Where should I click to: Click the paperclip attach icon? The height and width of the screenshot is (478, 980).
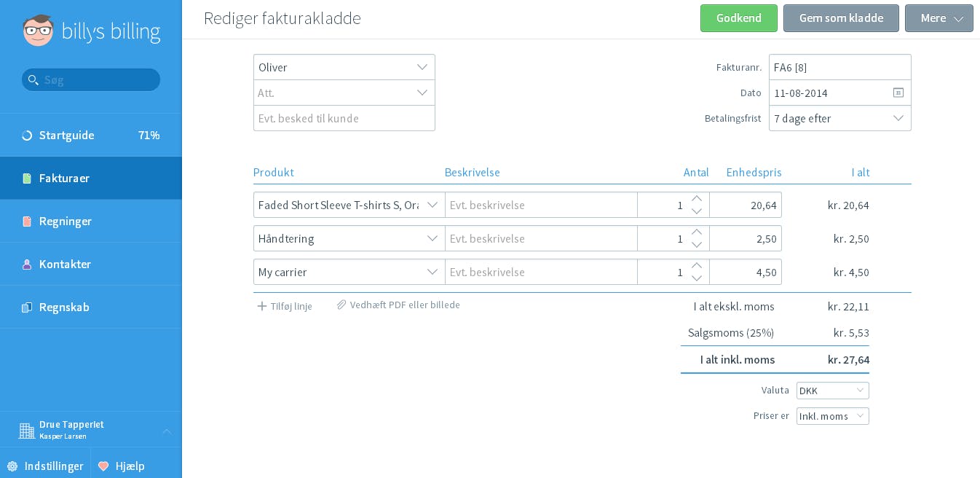click(341, 305)
